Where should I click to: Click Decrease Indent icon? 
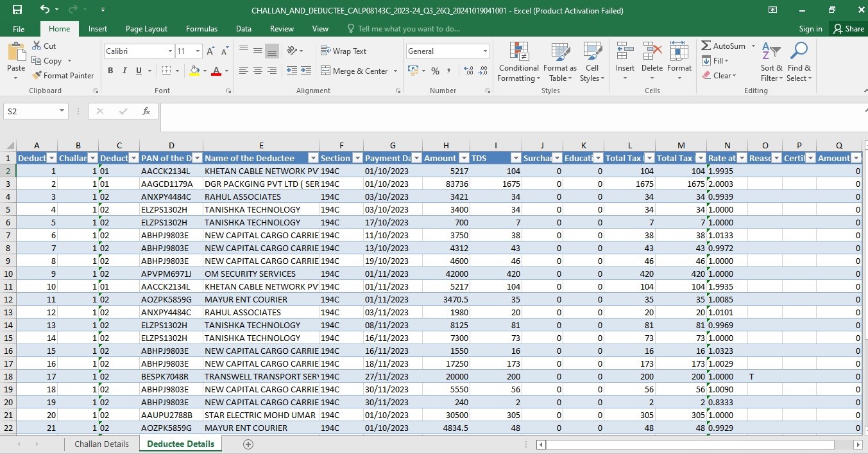click(x=292, y=71)
